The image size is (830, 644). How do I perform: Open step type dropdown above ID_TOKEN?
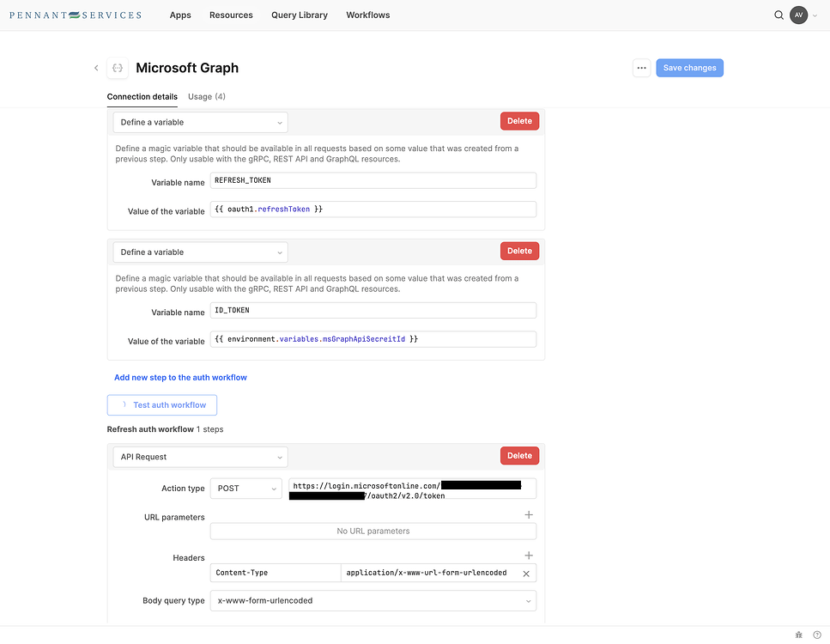pos(200,252)
